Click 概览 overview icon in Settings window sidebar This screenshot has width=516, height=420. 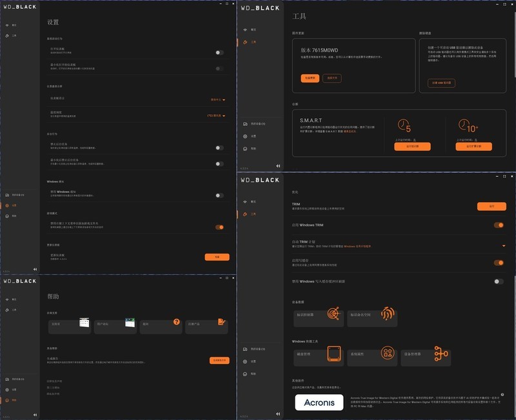7,25
